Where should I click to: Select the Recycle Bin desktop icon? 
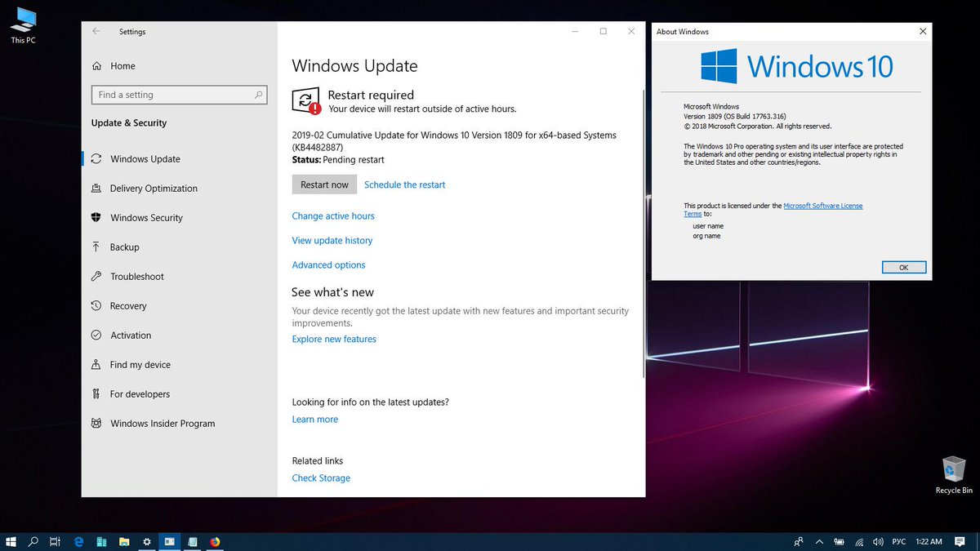coord(954,475)
